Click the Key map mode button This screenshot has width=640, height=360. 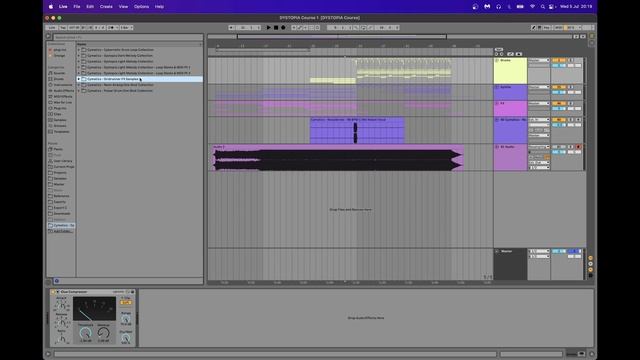(x=547, y=28)
